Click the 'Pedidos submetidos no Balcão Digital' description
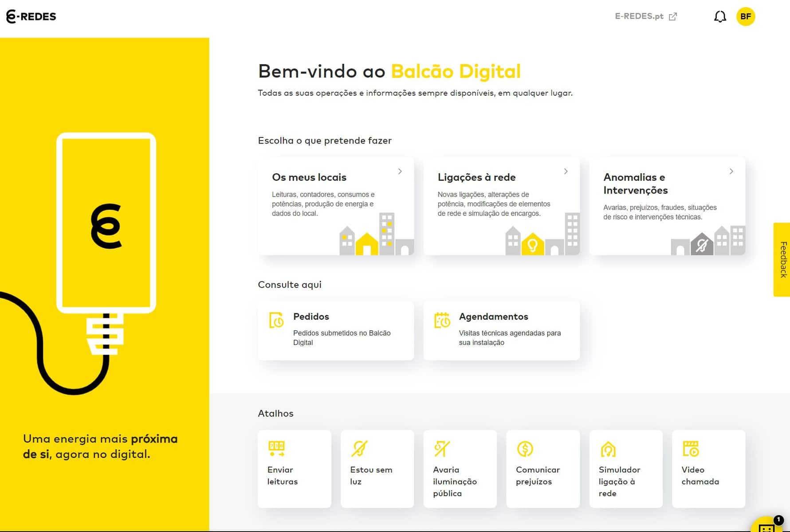Viewport: 790px width, 532px height. point(342,338)
